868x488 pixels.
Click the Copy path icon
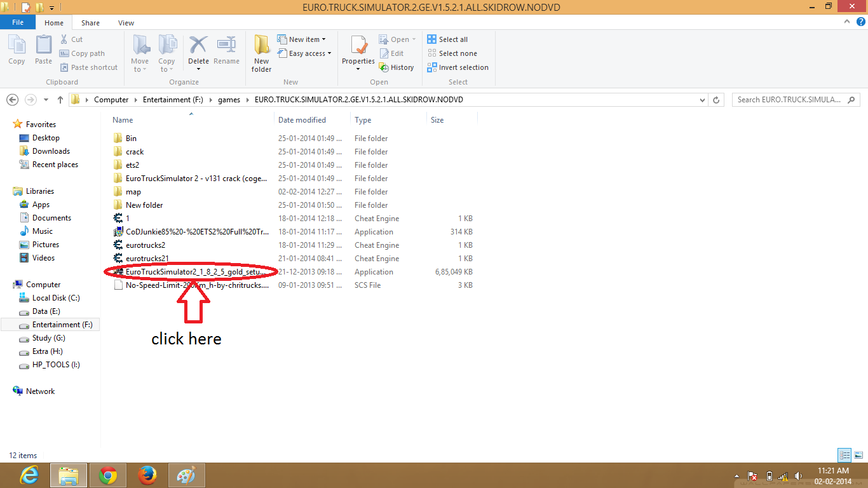tap(81, 53)
